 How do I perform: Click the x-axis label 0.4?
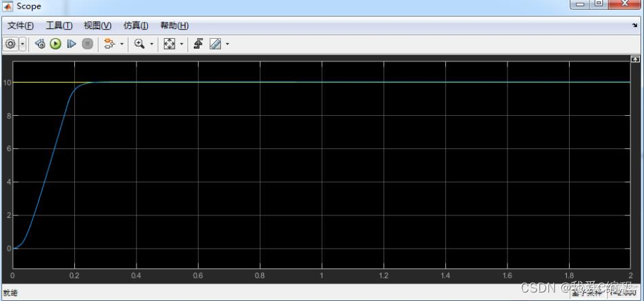(137, 276)
